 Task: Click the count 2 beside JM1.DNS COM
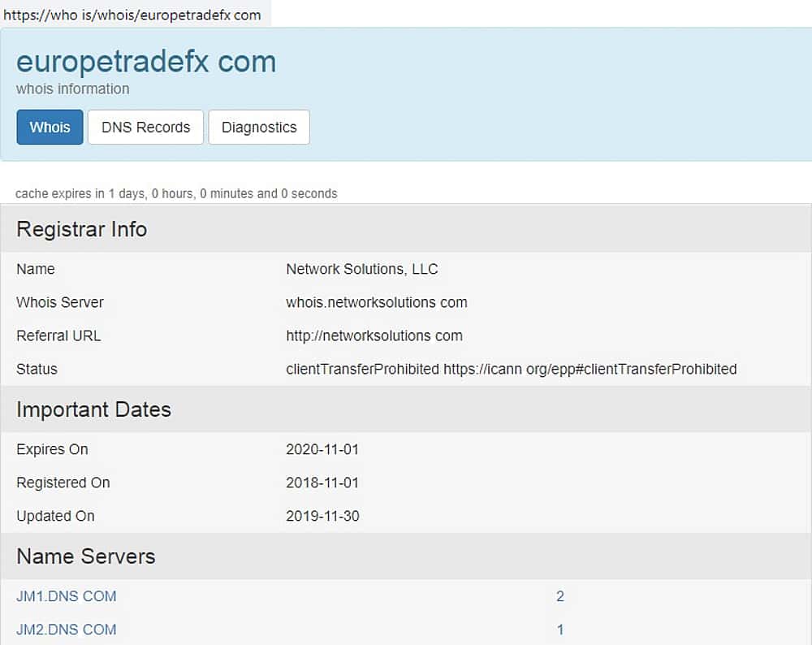[x=560, y=596]
